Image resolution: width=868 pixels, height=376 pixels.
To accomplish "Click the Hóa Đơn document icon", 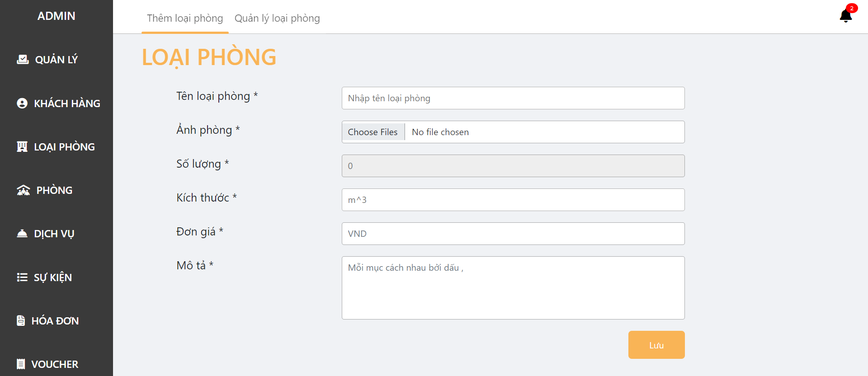I will (21, 320).
